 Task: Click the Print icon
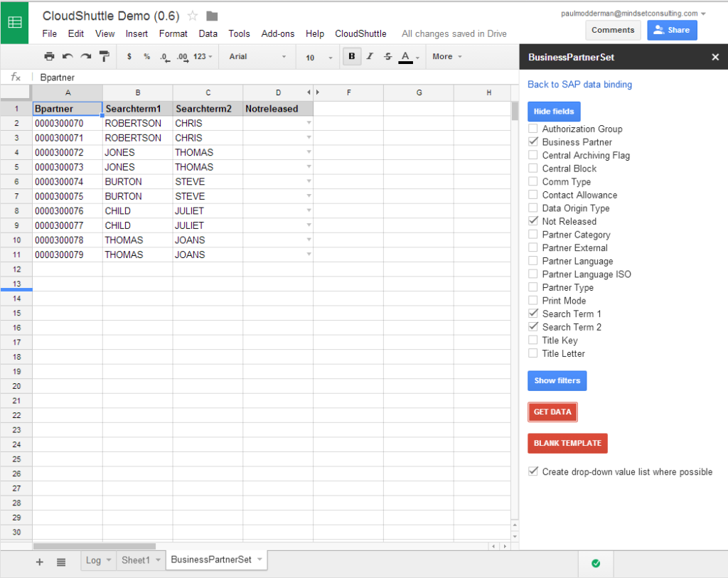coord(49,57)
